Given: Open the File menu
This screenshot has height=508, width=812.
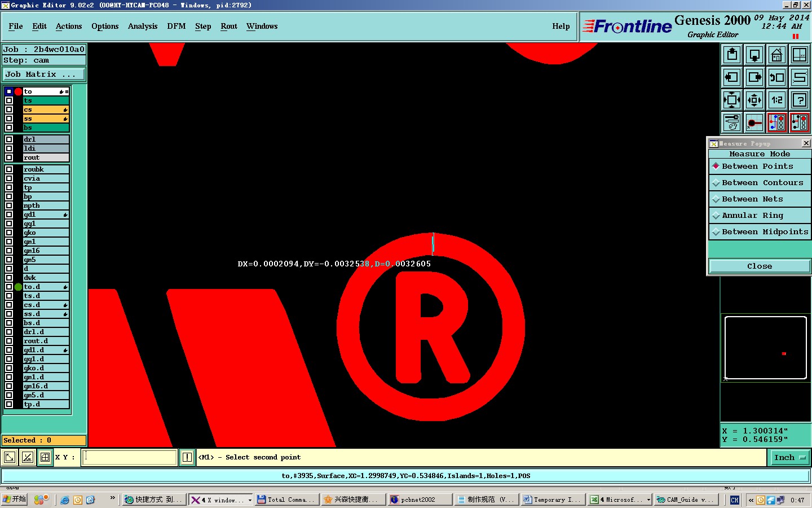Looking at the screenshot, I should 16,27.
